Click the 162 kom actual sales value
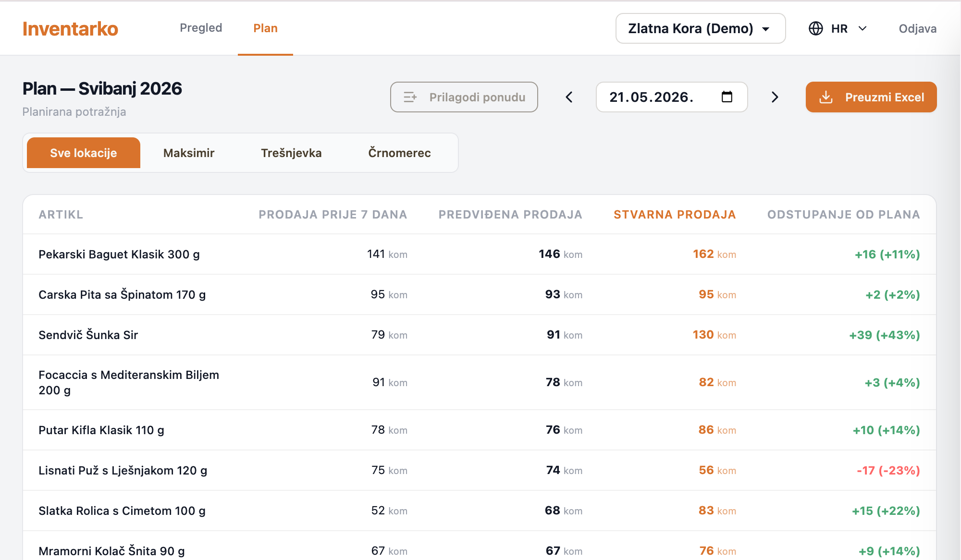 pyautogui.click(x=715, y=254)
